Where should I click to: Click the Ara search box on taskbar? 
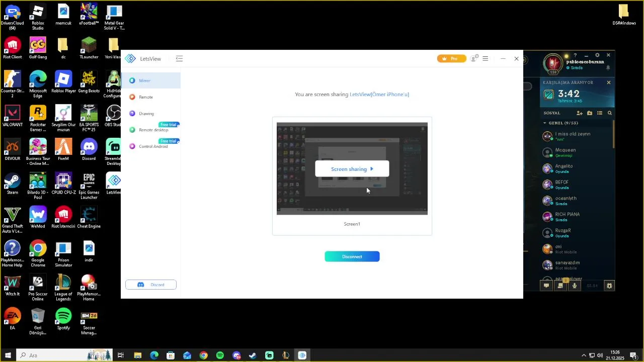[64, 355]
